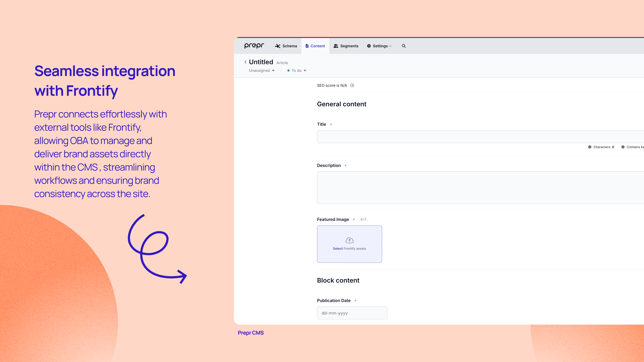Viewport: 644px width, 362px height.
Task: Click the Schema tab icon
Action: 278,46
